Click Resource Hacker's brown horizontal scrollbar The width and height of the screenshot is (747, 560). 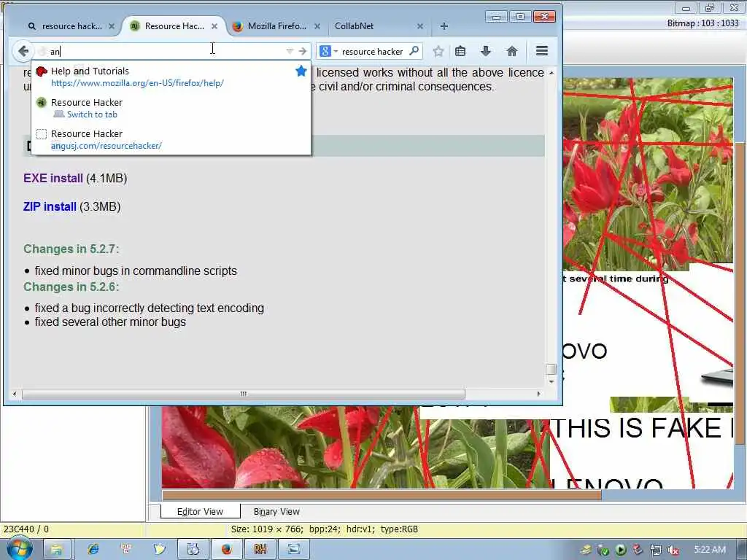click(382, 495)
